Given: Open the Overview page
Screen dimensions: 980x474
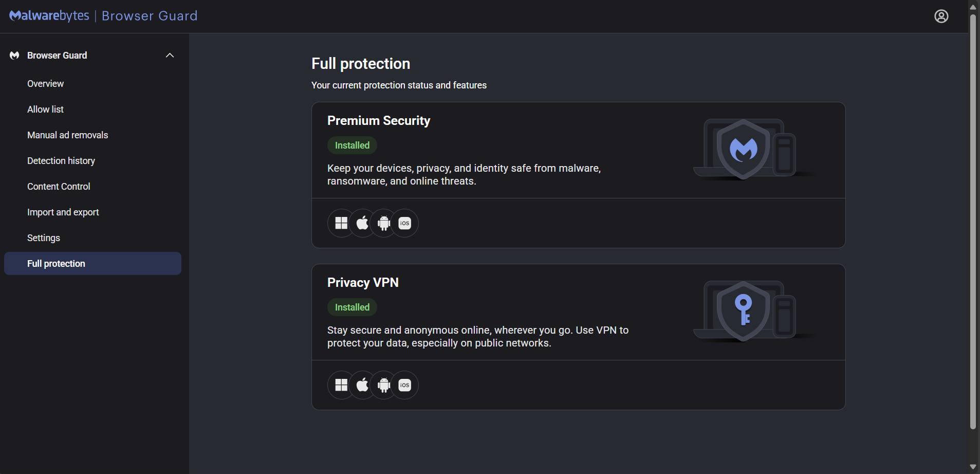Looking at the screenshot, I should click(x=46, y=84).
